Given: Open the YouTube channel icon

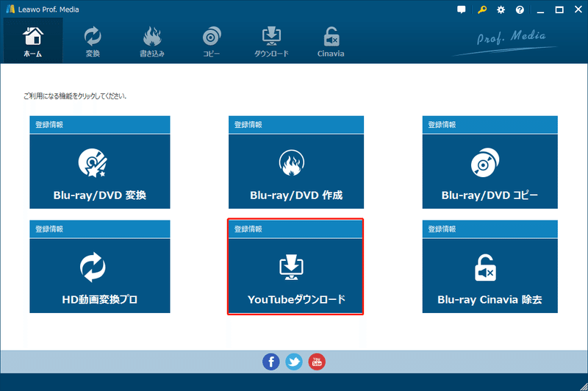Looking at the screenshot, I should tap(317, 362).
